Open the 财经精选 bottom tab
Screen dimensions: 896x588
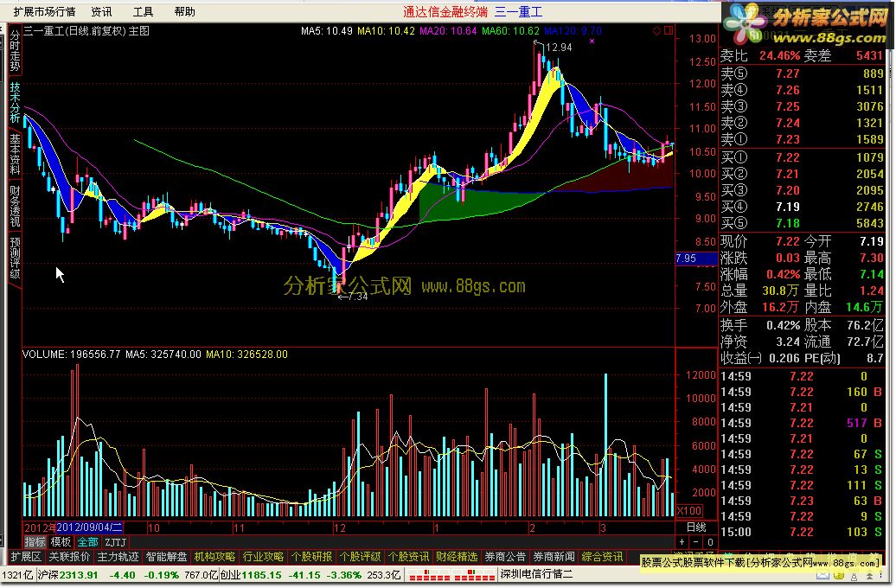coord(457,556)
